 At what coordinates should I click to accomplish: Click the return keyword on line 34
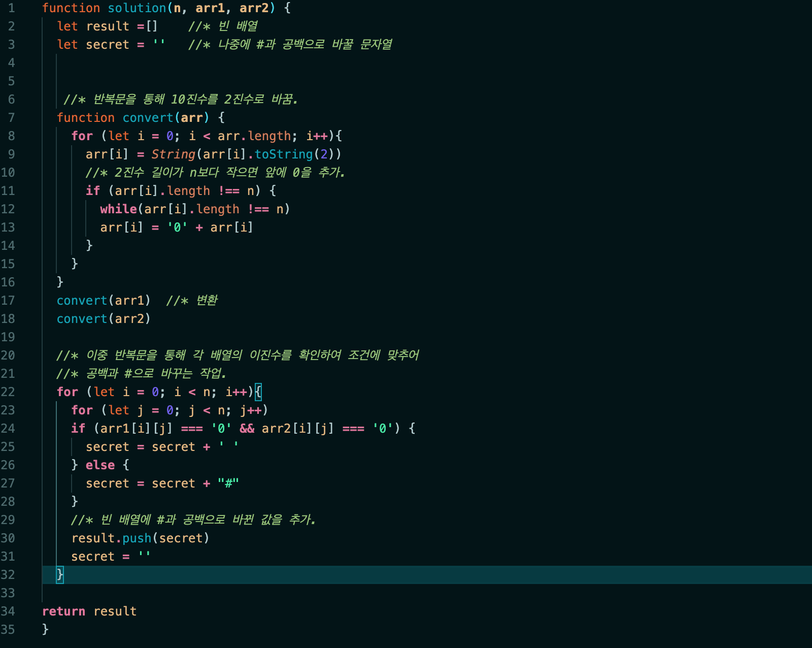pos(63,611)
